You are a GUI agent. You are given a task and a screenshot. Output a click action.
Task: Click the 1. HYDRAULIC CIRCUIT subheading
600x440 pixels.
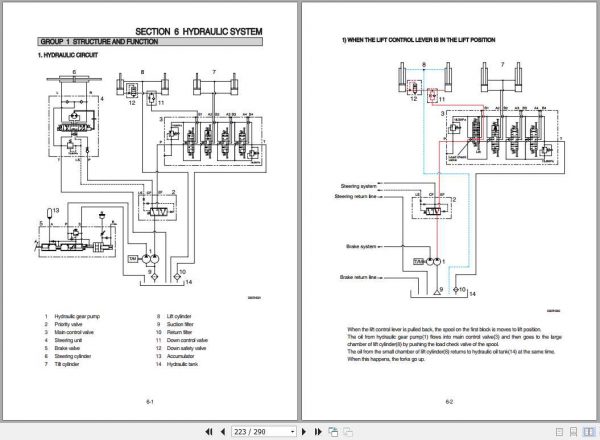coord(68,55)
